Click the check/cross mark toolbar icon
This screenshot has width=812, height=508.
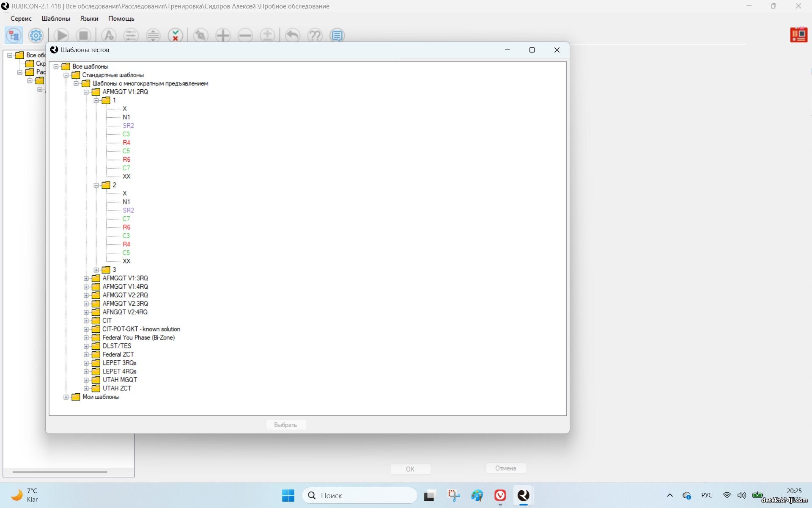click(176, 35)
